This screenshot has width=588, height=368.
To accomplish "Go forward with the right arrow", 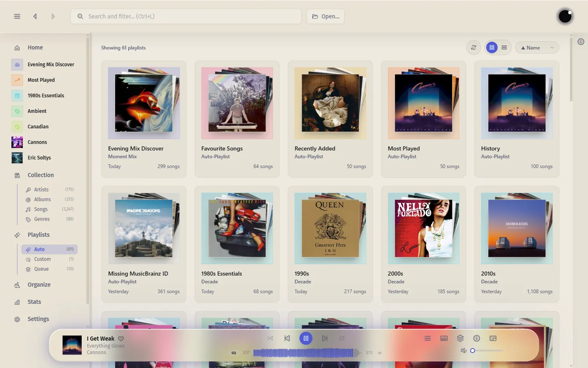I will (x=53, y=16).
